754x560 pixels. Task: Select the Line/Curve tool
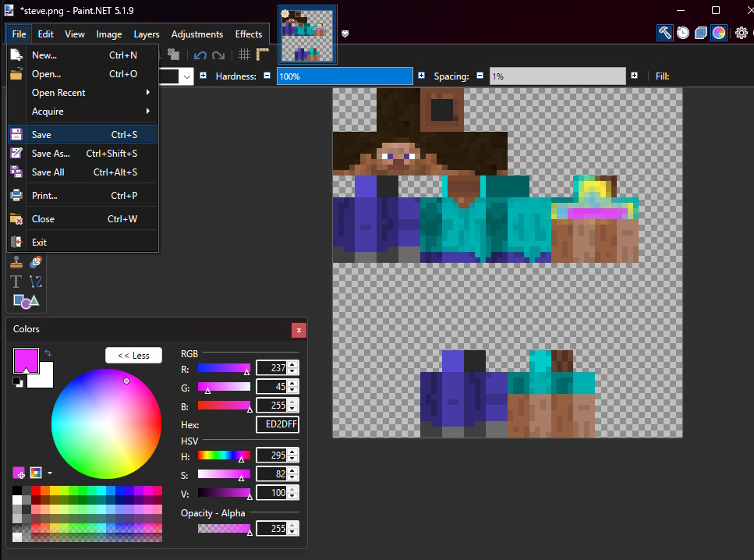(x=35, y=282)
